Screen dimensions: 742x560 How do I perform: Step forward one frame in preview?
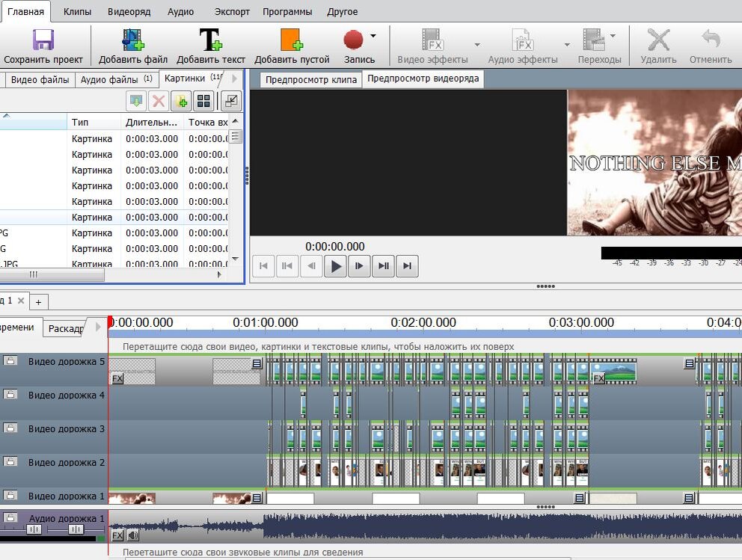pos(359,266)
